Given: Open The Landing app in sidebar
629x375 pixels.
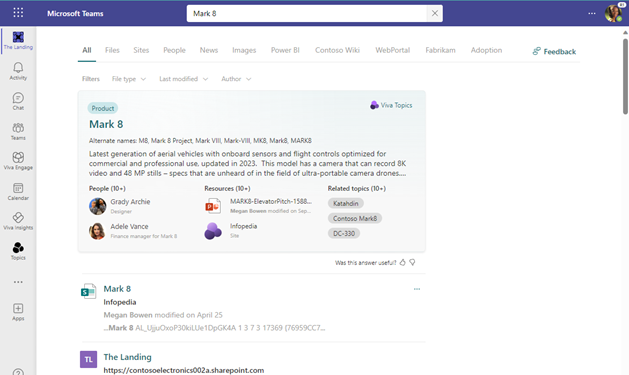Looking at the screenshot, I should tap(18, 40).
